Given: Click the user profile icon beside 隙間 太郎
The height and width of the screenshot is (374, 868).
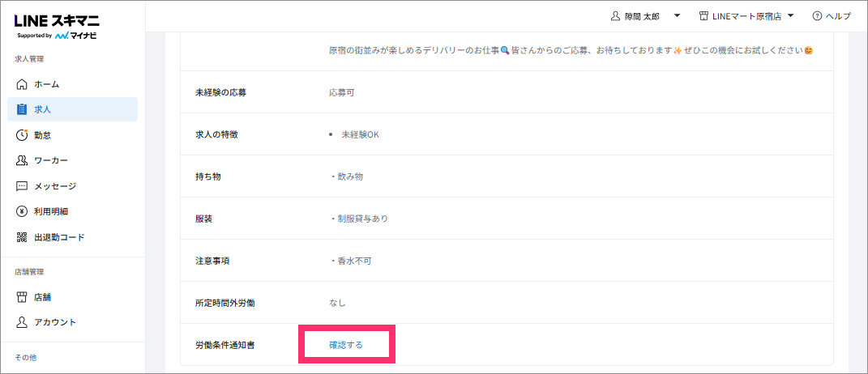Looking at the screenshot, I should 614,16.
